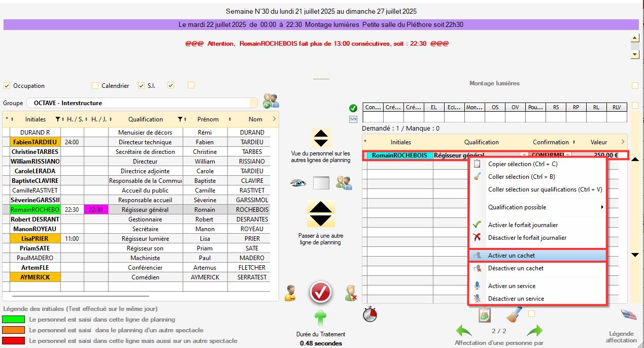The image size is (644, 348).
Task: Open the Groupe OCTAVE - Interstructure dropdown
Action: click(142, 103)
